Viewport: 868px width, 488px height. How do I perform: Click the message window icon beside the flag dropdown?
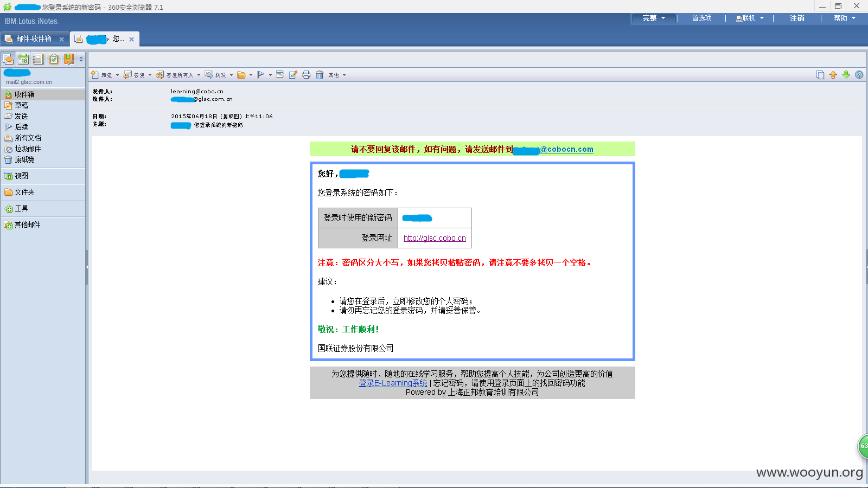(x=280, y=75)
